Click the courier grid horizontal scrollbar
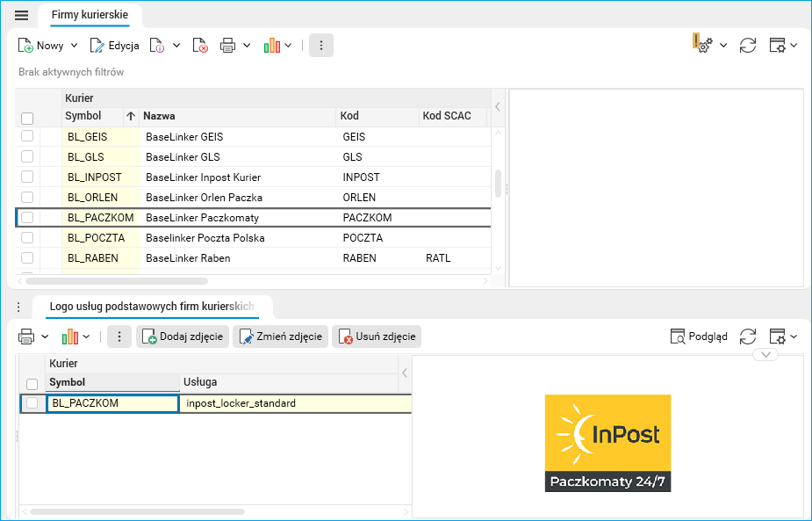 pos(117,281)
